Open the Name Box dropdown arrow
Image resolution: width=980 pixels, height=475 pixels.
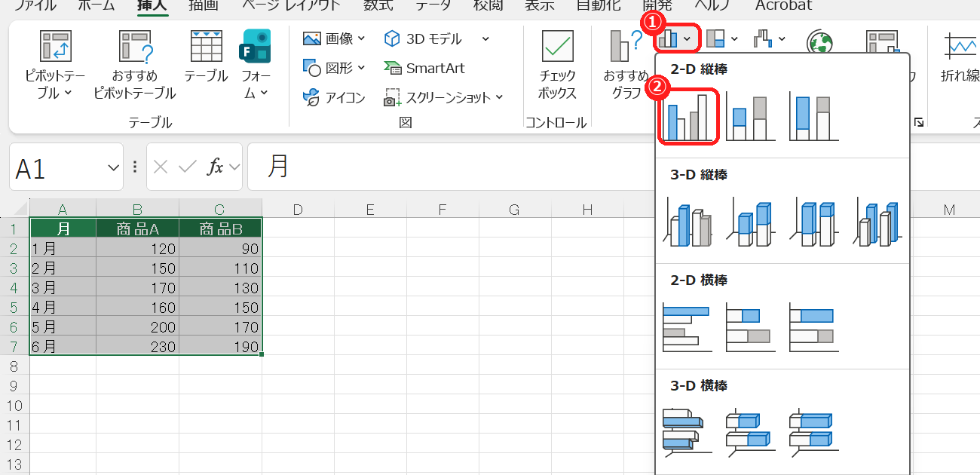114,167
